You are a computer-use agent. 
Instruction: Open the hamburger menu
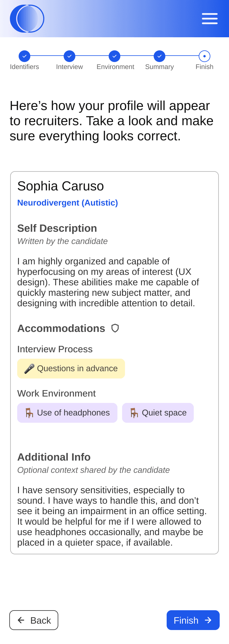point(209,19)
